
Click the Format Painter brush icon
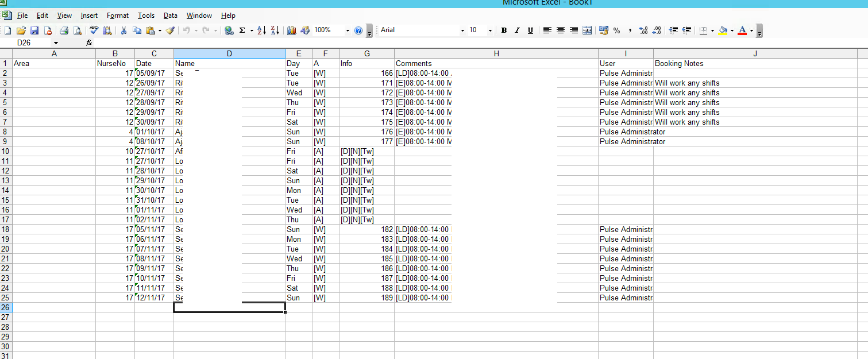pos(170,30)
